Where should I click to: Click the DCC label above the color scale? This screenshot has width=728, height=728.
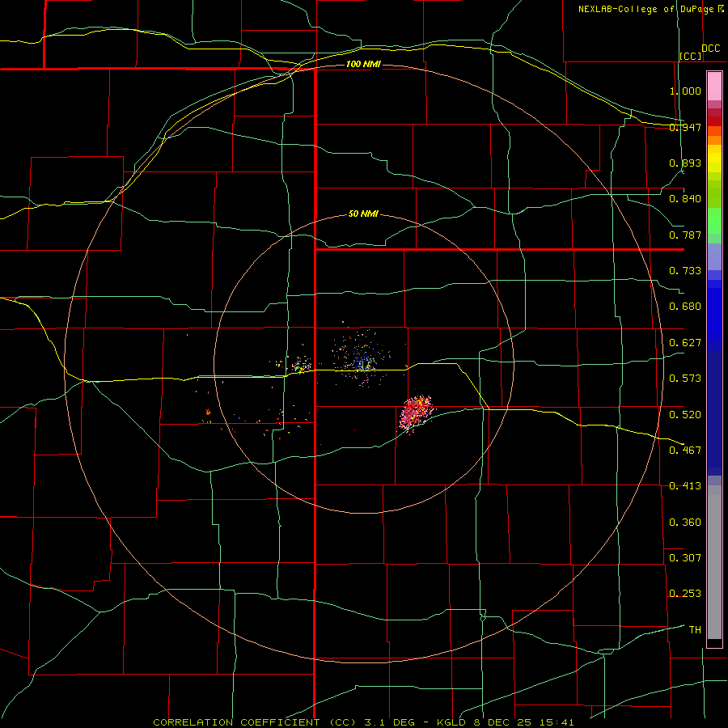click(x=711, y=49)
